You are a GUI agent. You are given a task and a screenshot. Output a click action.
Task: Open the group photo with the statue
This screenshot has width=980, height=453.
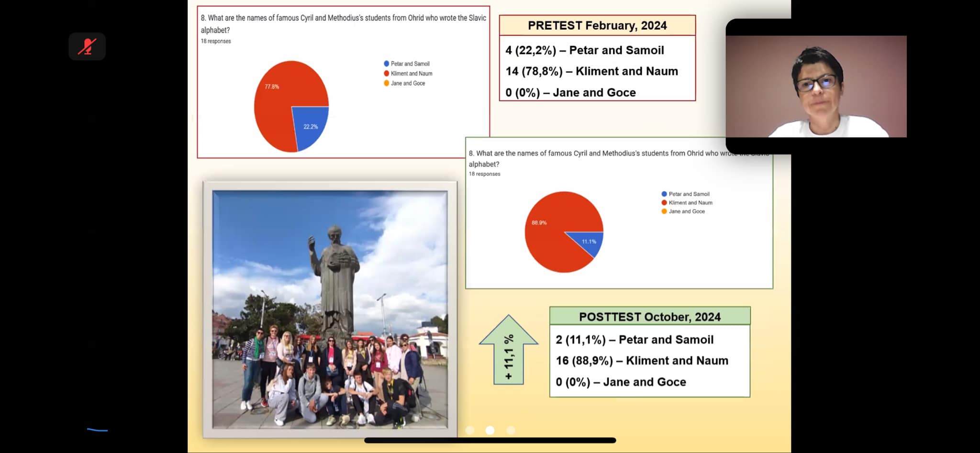(x=330, y=309)
